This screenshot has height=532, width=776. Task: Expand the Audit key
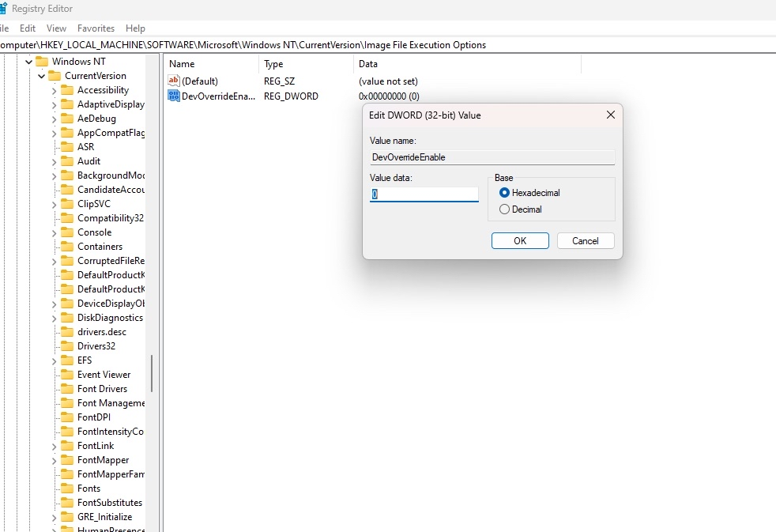(54, 162)
